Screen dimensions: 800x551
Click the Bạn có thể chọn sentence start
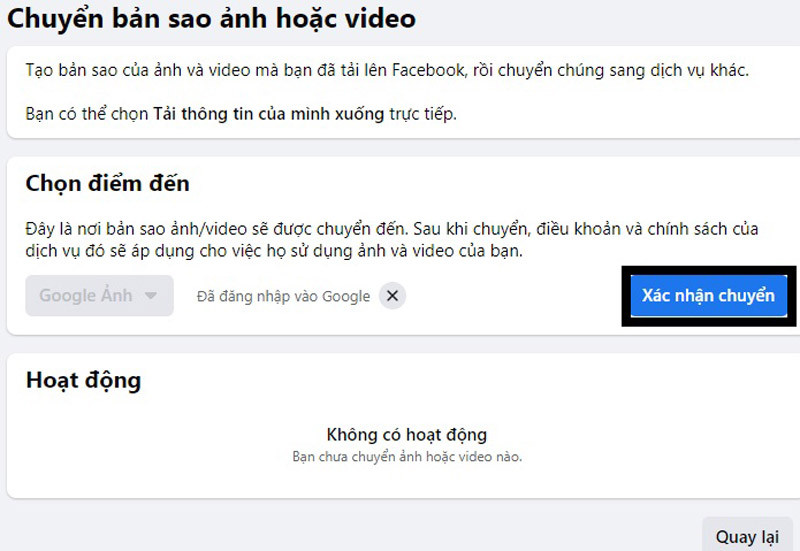[x=87, y=114]
